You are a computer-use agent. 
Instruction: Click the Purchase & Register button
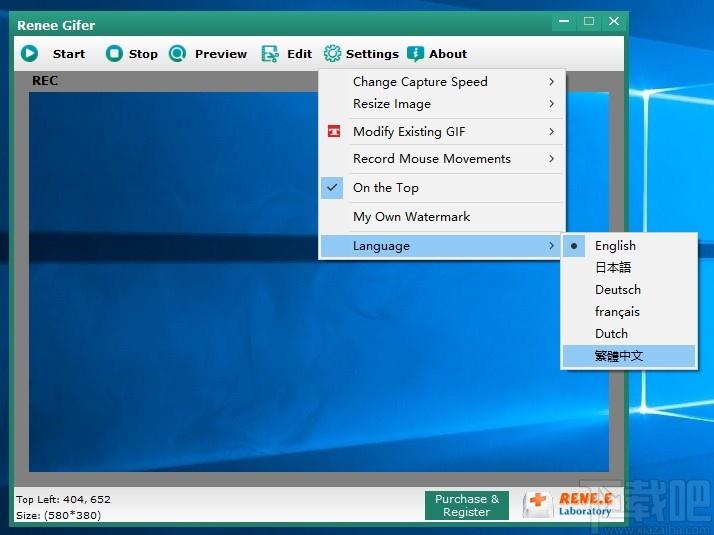467,505
